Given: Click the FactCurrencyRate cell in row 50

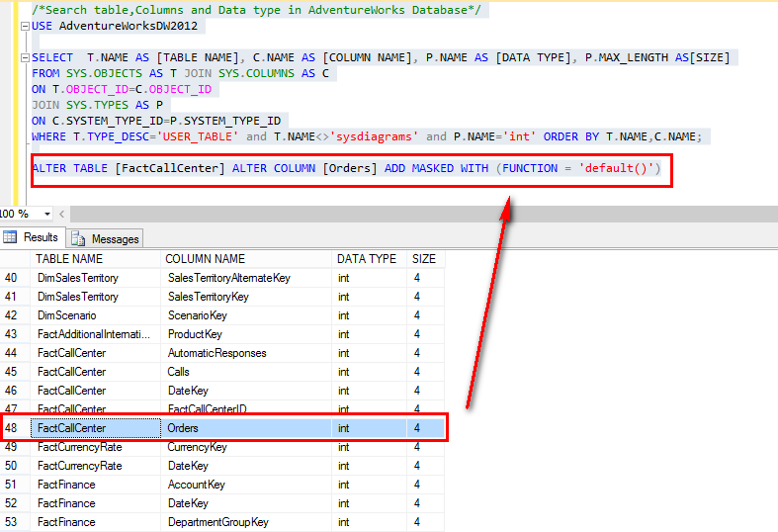Looking at the screenshot, I should [96, 466].
